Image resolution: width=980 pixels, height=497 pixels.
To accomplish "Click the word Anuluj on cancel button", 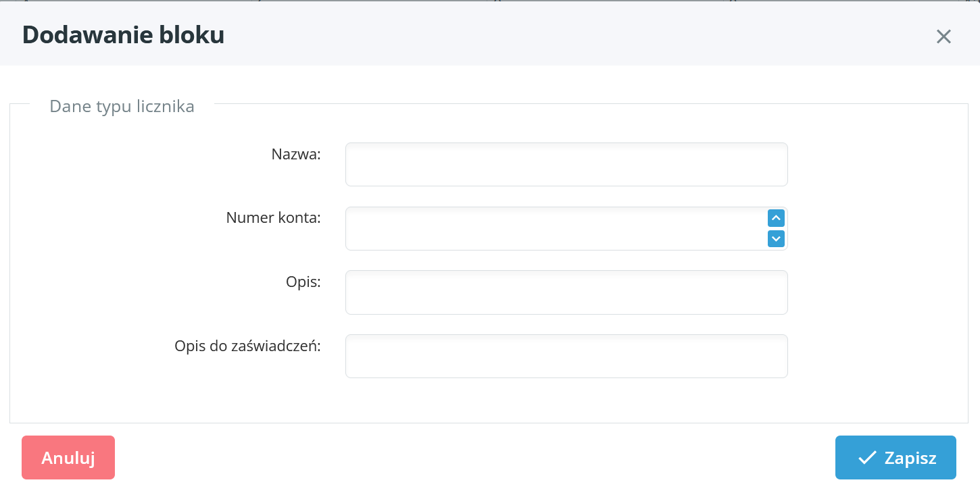I will [68, 458].
